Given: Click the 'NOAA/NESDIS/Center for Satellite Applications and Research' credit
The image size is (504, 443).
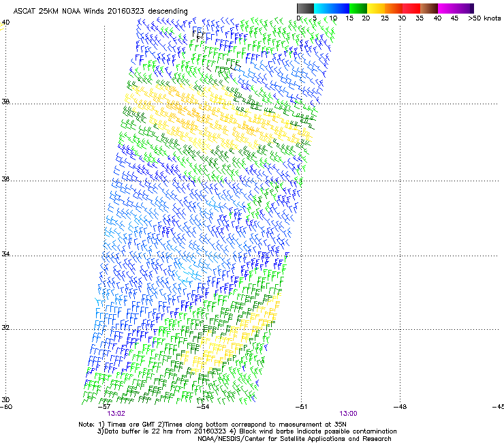Looking at the screenshot, I should [294, 439].
